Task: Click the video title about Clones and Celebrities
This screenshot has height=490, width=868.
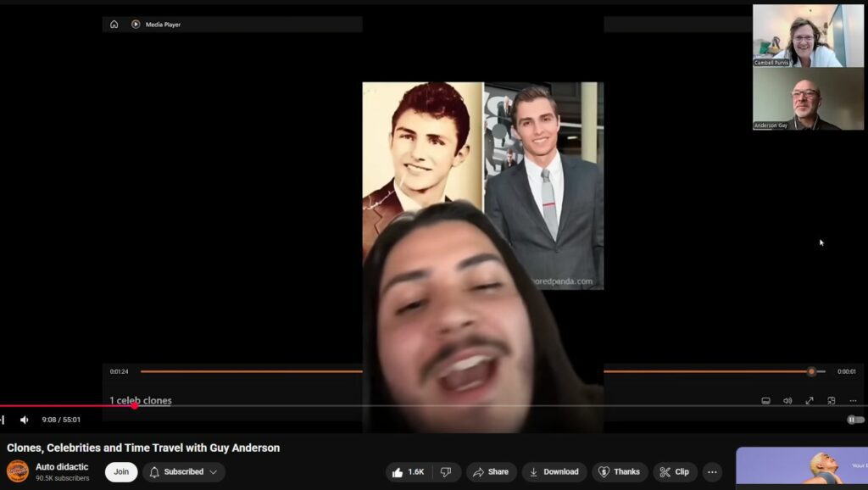Action: [143, 448]
